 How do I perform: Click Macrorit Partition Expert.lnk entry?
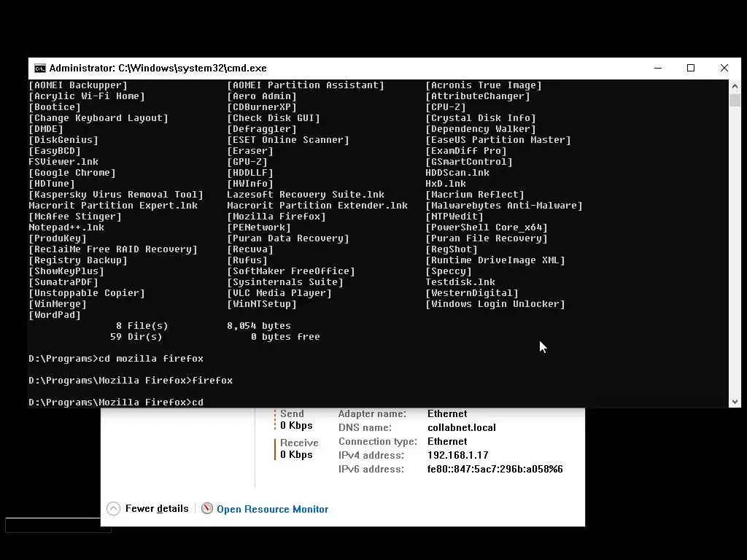click(113, 206)
